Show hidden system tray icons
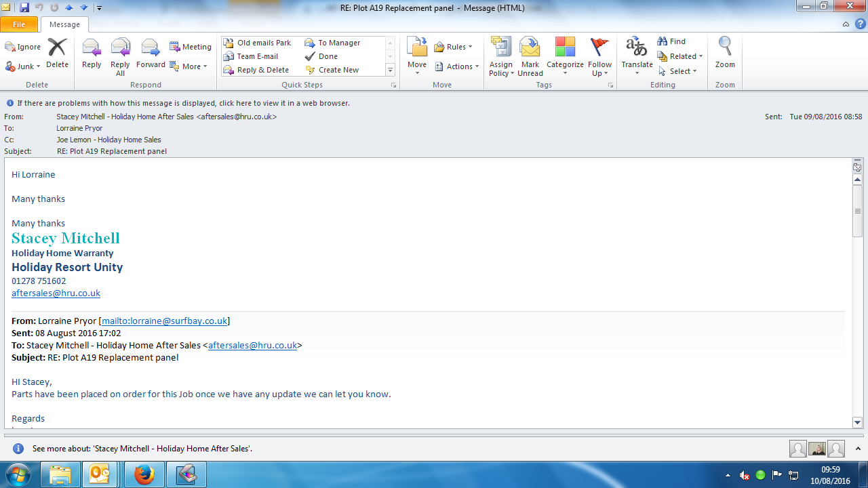The height and width of the screenshot is (488, 868). [x=728, y=475]
